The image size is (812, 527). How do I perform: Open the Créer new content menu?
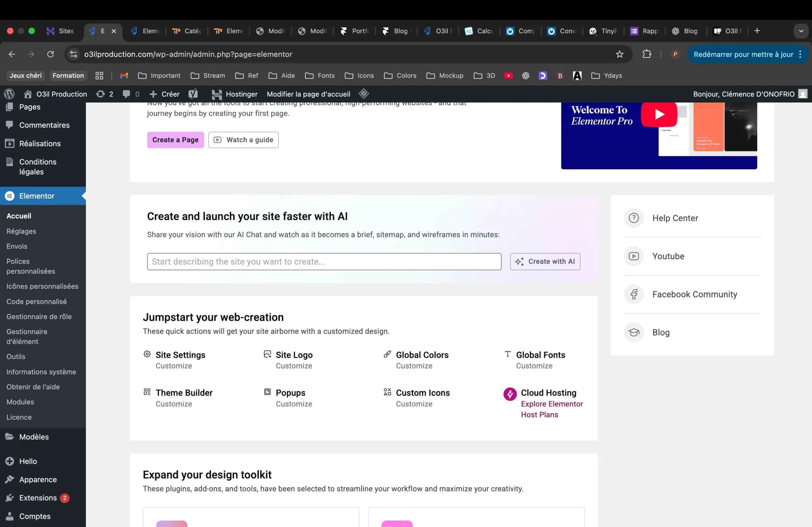click(165, 94)
